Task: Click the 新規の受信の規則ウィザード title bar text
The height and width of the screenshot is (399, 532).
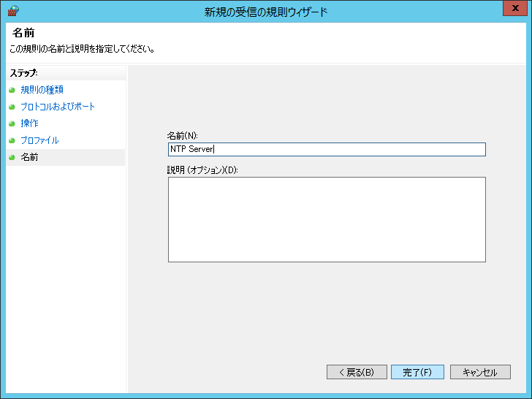Action: (x=266, y=11)
